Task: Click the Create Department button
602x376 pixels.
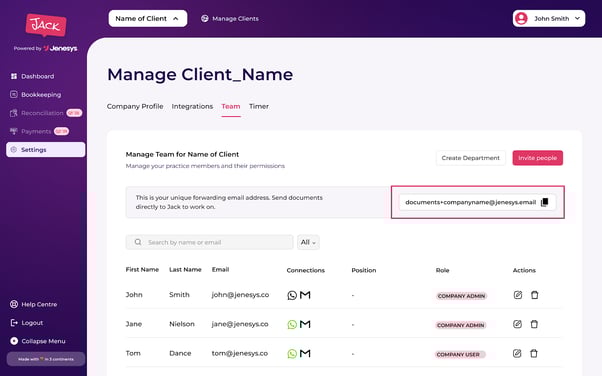Action: pyautogui.click(x=471, y=158)
